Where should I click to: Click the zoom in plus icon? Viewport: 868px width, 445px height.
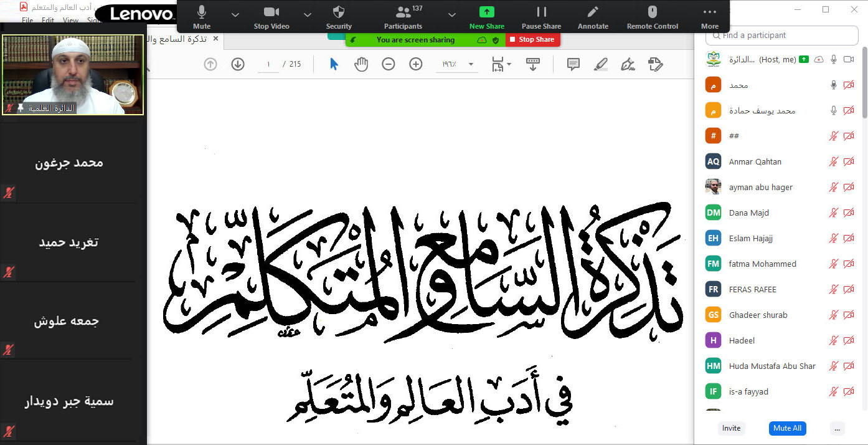click(416, 64)
